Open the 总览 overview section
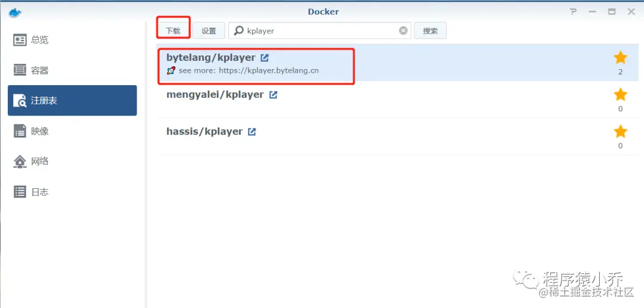Viewport: 644px width, 308px height. (x=72, y=40)
